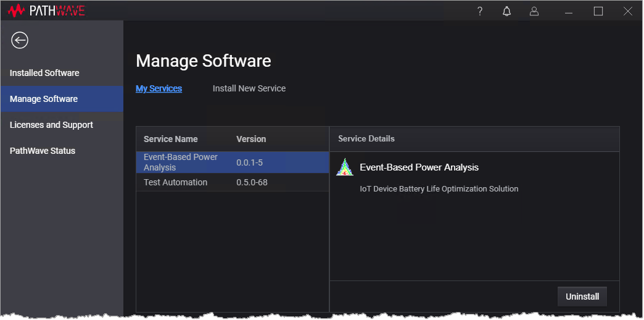644x320 pixels.
Task: Click the Service Name column header
Action: [x=171, y=139]
